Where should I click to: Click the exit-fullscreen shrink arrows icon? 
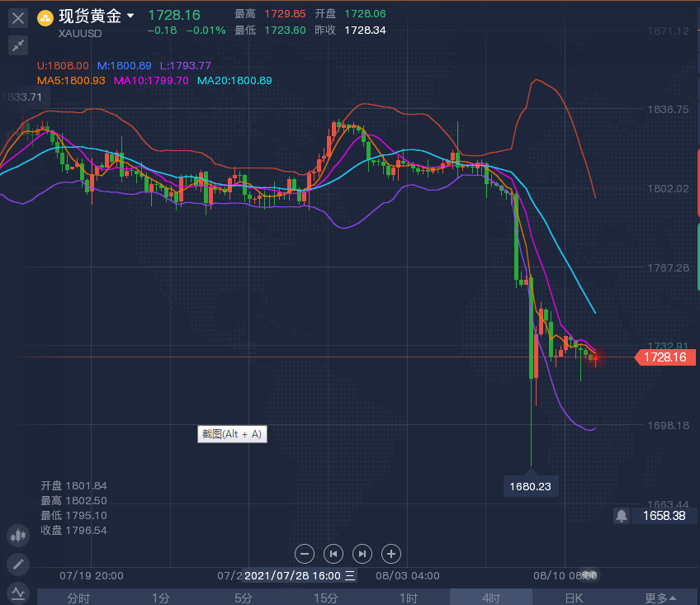pos(17,45)
